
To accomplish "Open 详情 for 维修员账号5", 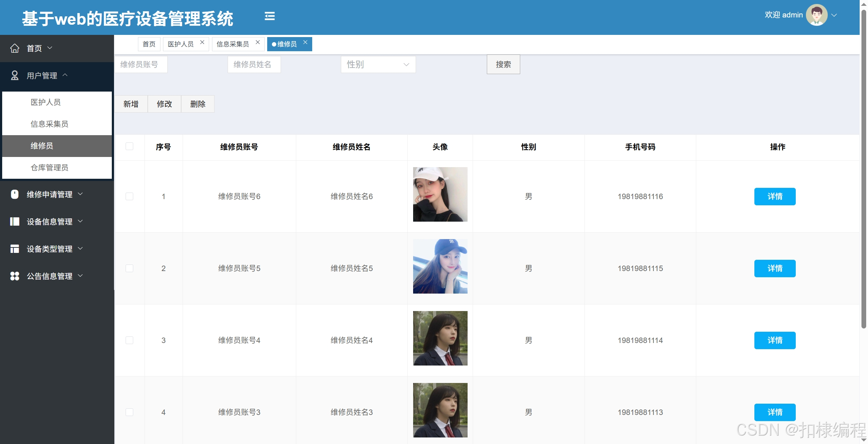I will [x=775, y=269].
